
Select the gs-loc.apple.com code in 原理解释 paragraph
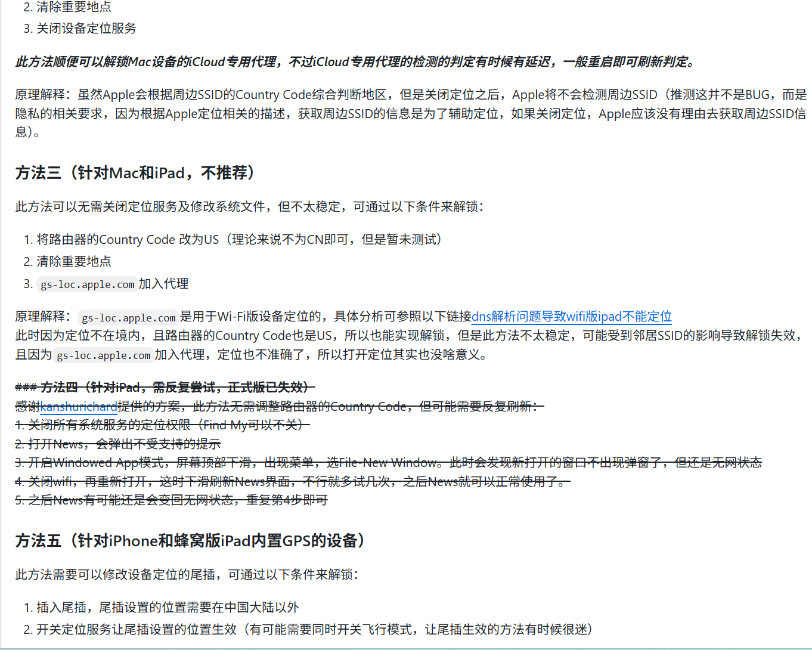[x=128, y=316]
